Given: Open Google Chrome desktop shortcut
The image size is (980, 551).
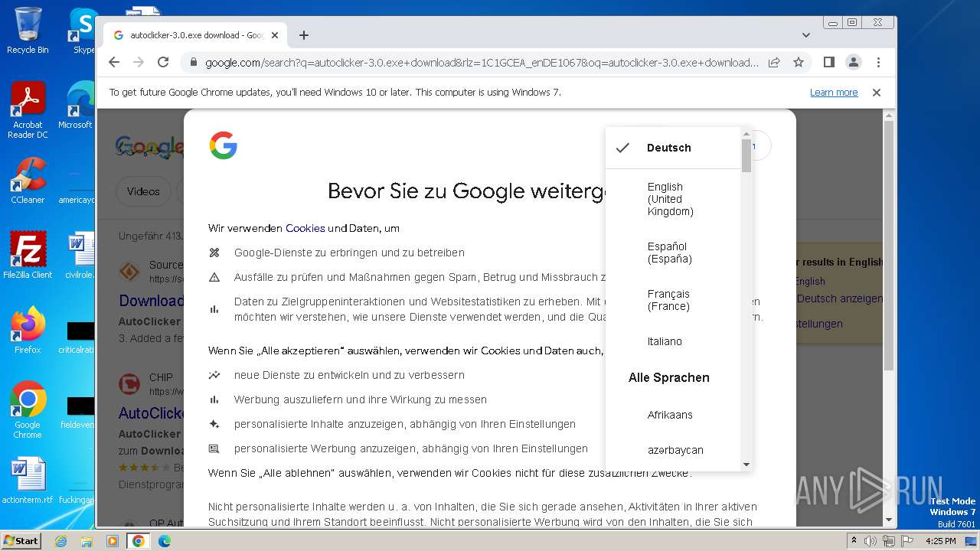Looking at the screenshot, I should point(28,409).
